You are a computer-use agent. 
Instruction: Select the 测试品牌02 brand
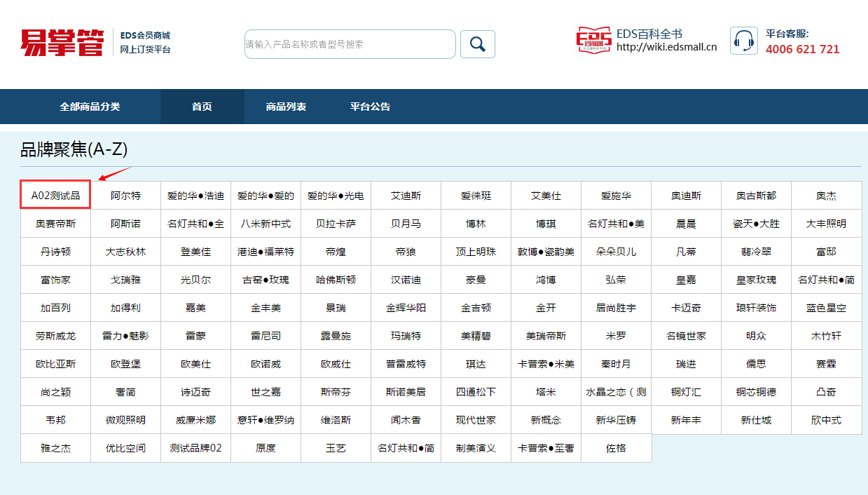click(196, 448)
